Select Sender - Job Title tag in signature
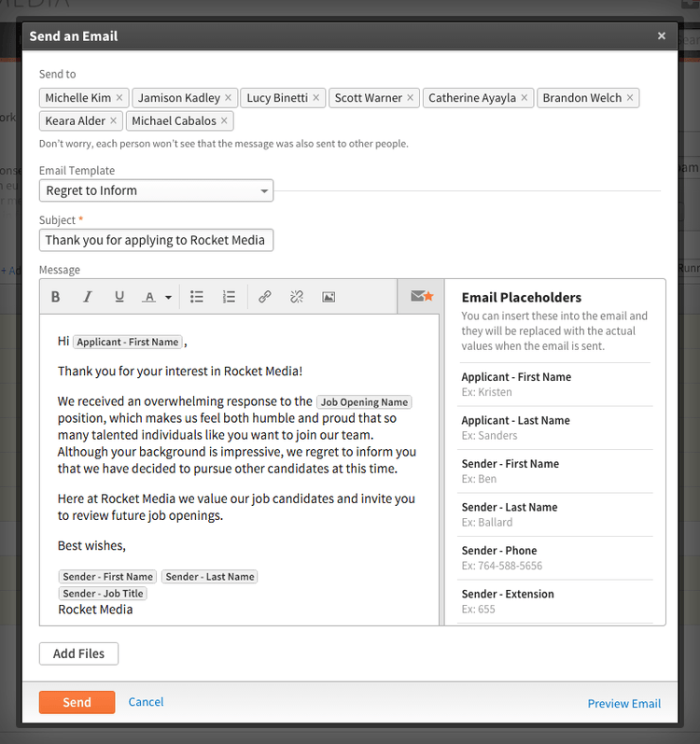 coord(103,593)
